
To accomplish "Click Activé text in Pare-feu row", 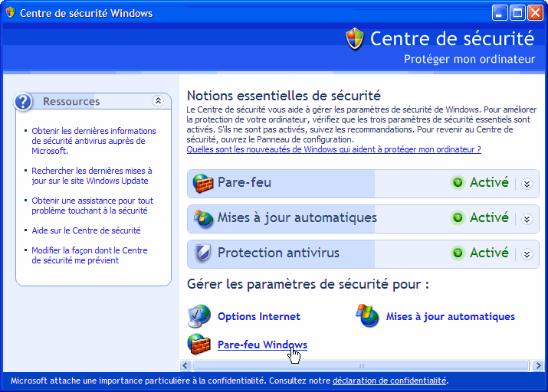I will (x=489, y=182).
